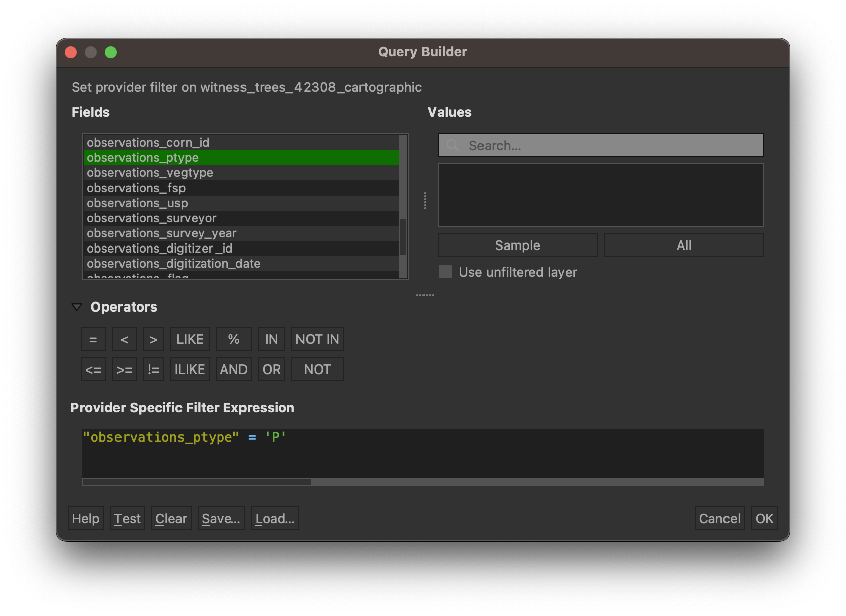Insert the OR operator
Viewport: 846px width, 616px height.
(x=271, y=369)
